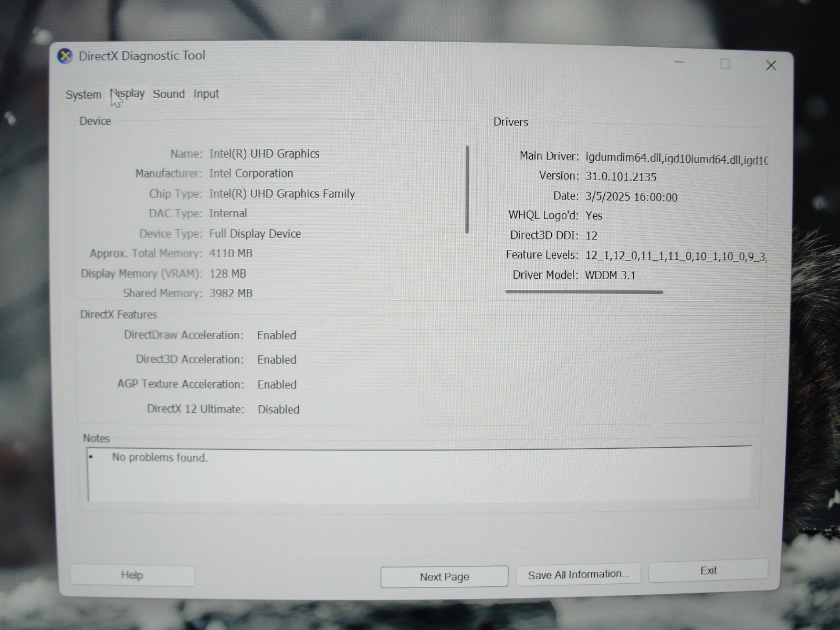This screenshot has height=630, width=840.
Task: Switch to the System tab
Action: (x=83, y=94)
